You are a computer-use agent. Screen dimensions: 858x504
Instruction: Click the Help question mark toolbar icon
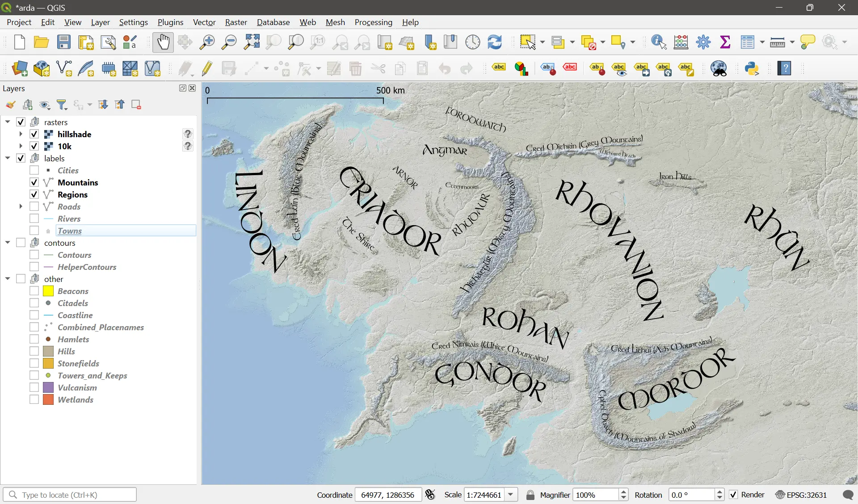[785, 69]
